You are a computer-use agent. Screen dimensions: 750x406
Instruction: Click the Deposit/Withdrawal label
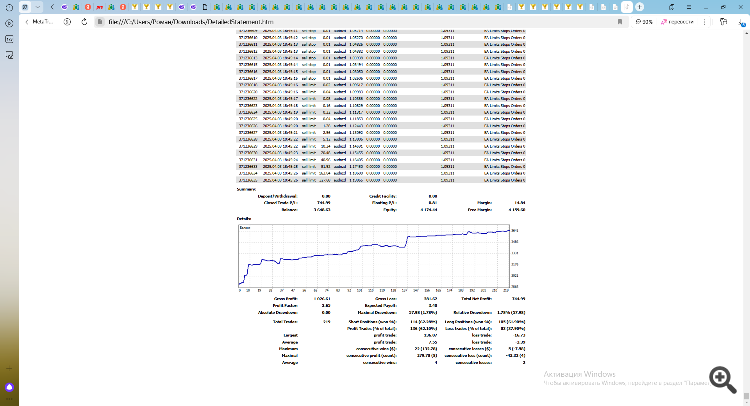point(277,196)
